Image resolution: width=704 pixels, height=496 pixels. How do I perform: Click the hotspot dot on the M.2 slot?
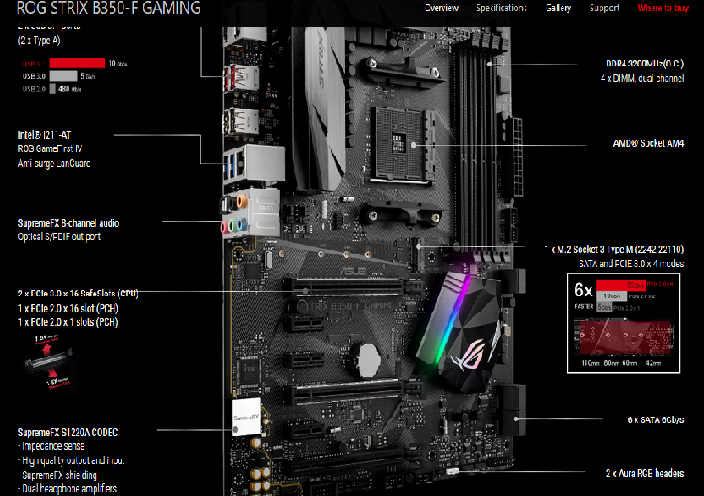[418, 246]
